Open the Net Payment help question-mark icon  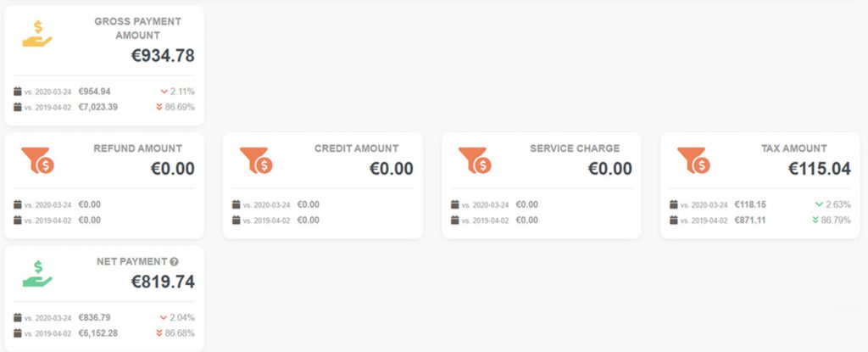[x=175, y=261]
